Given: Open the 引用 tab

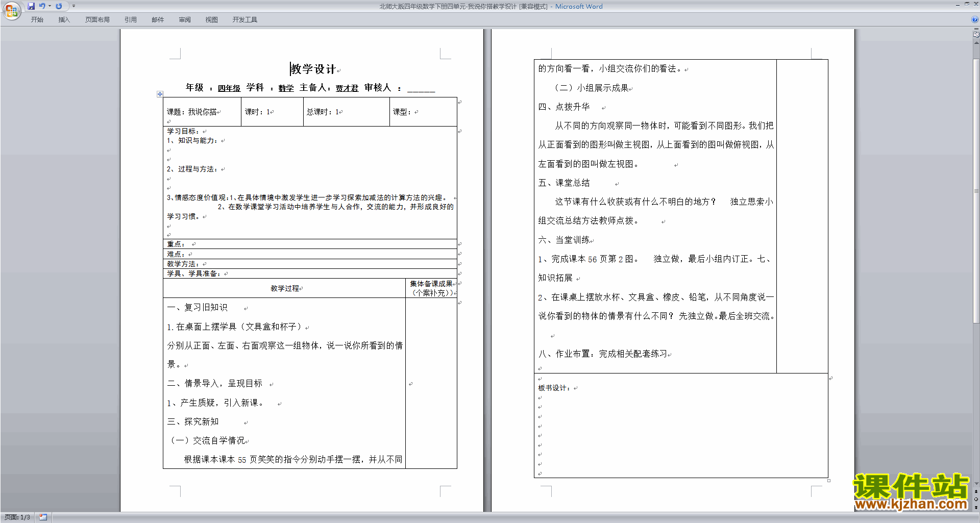Looking at the screenshot, I should tap(131, 20).
